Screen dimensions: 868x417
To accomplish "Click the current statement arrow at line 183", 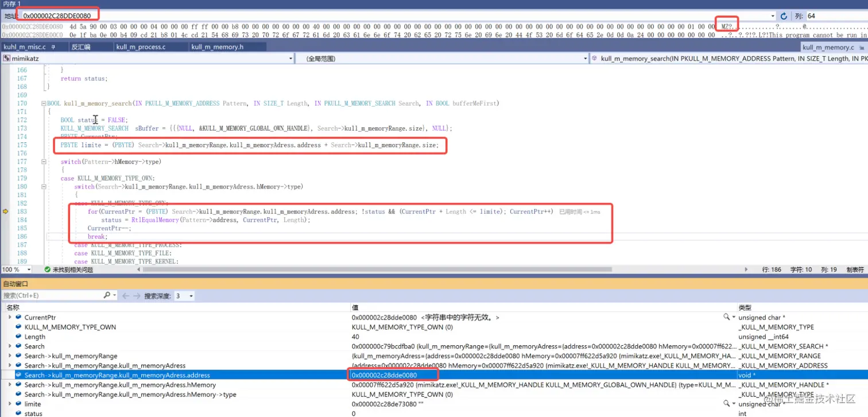I will 6,212.
